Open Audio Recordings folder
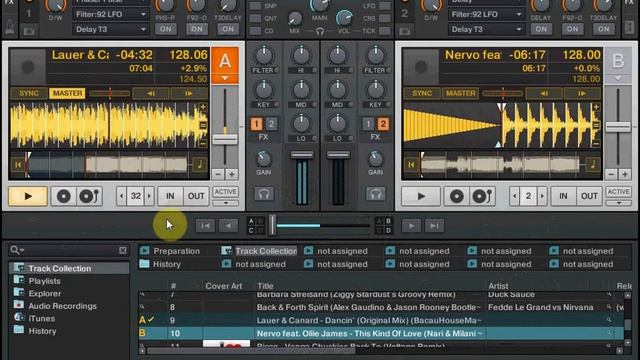This screenshot has width=640, height=360. click(62, 306)
